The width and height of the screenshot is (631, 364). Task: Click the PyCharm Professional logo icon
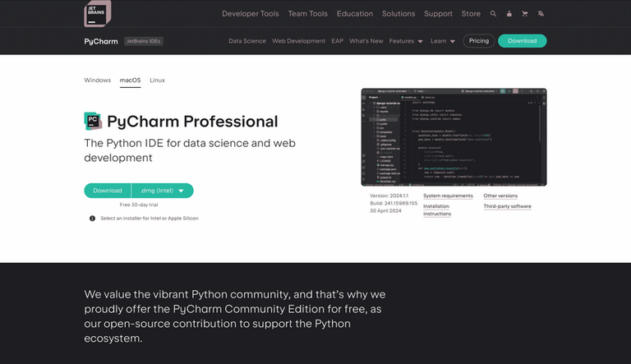coord(93,122)
